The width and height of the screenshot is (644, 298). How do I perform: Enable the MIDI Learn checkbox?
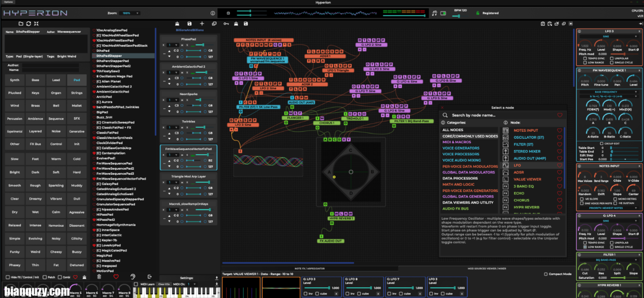[136, 284]
